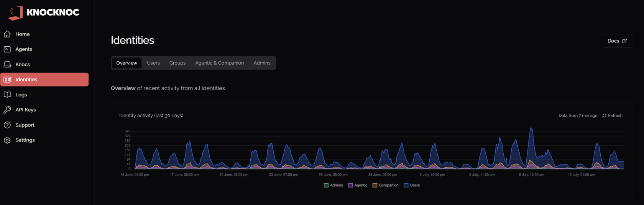Click the Identities ID card icon
Viewport: 644px width, 205px height.
(7, 80)
